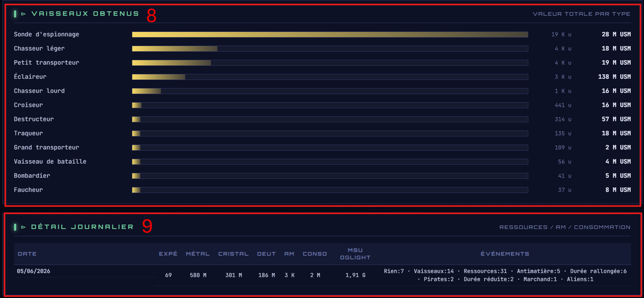Click the Événements column header
The width and height of the screenshot is (644, 298).
coord(505,254)
